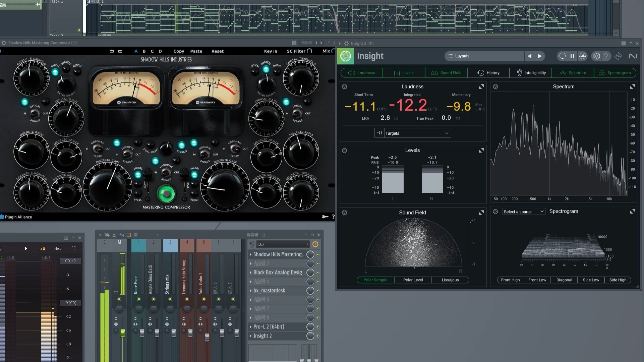Toggle the History module button
The height and width of the screenshot is (362, 644).
[x=488, y=73]
